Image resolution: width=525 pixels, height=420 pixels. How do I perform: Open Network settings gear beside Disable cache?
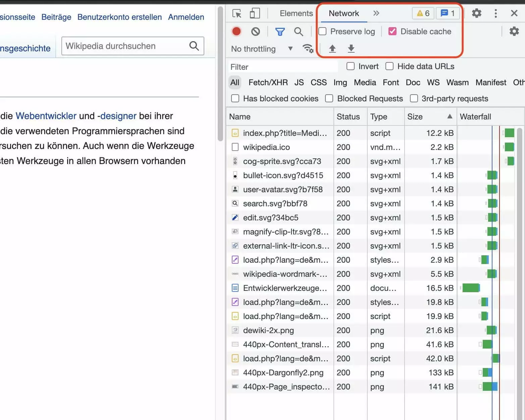[514, 32]
